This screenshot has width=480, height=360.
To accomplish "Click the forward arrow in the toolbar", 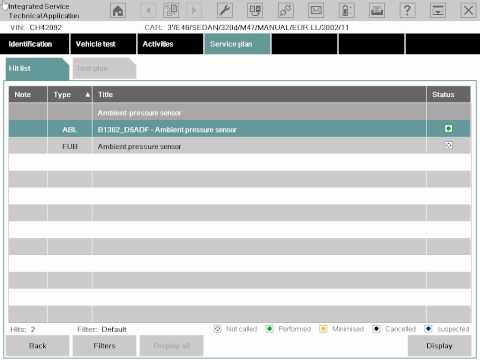I will 194,11.
